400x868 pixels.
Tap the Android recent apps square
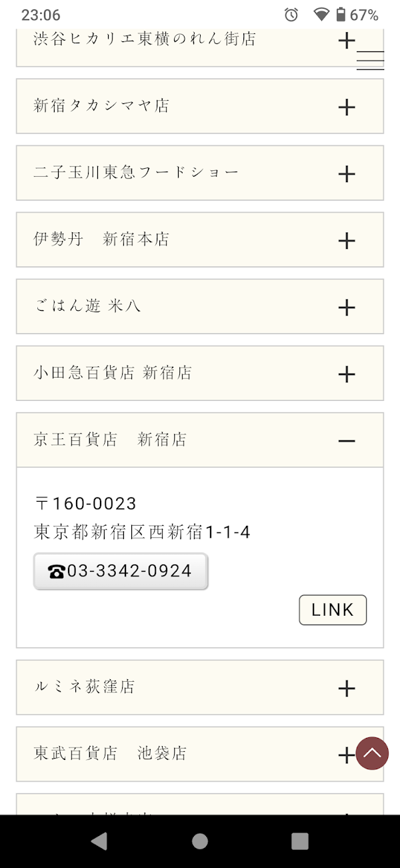pyautogui.click(x=300, y=841)
